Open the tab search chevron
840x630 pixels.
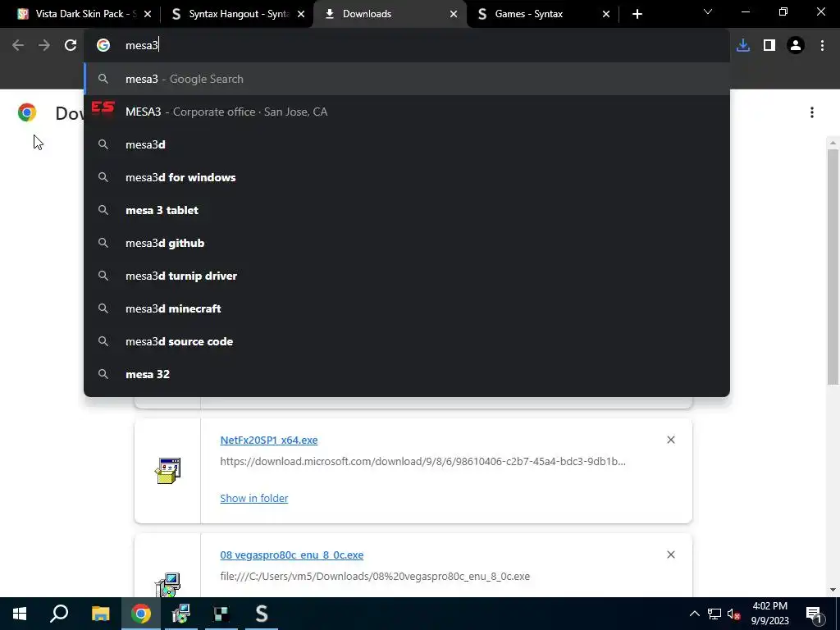click(x=708, y=11)
